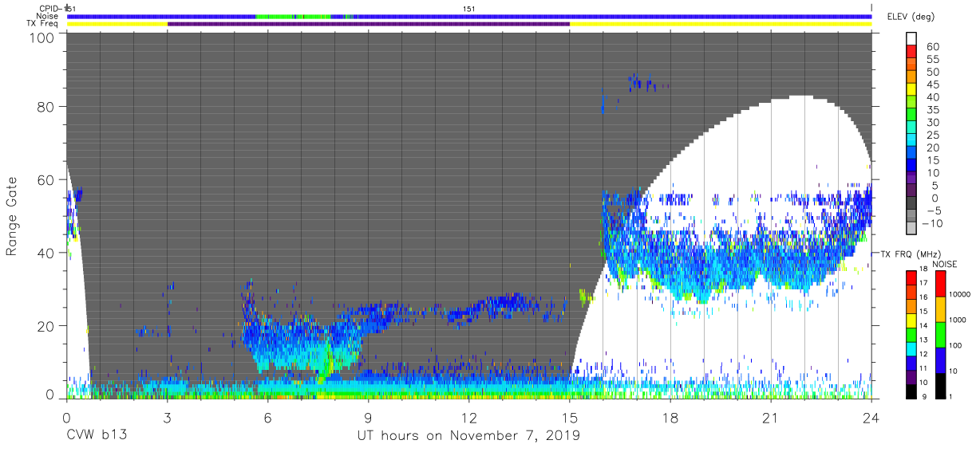Select the 'Range Gate' y-axis label

(x=12, y=218)
